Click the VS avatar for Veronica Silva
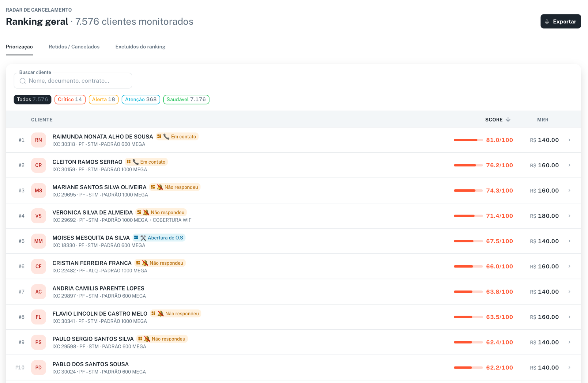Viewport: 588px width, 383px height. tap(38, 216)
